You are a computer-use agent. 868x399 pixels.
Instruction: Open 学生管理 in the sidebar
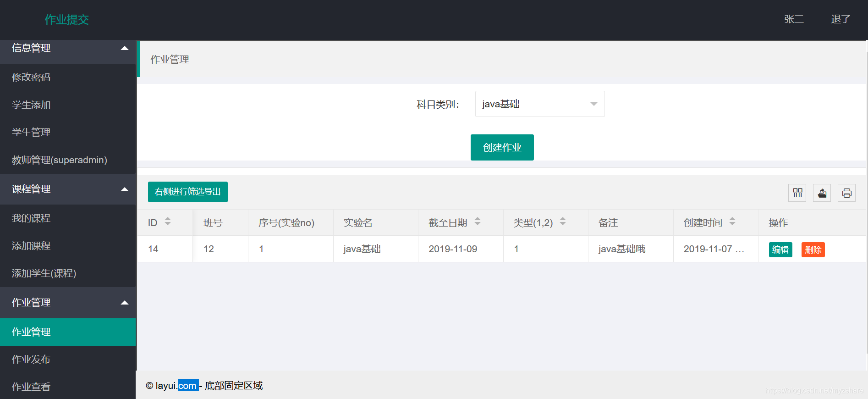68,132
